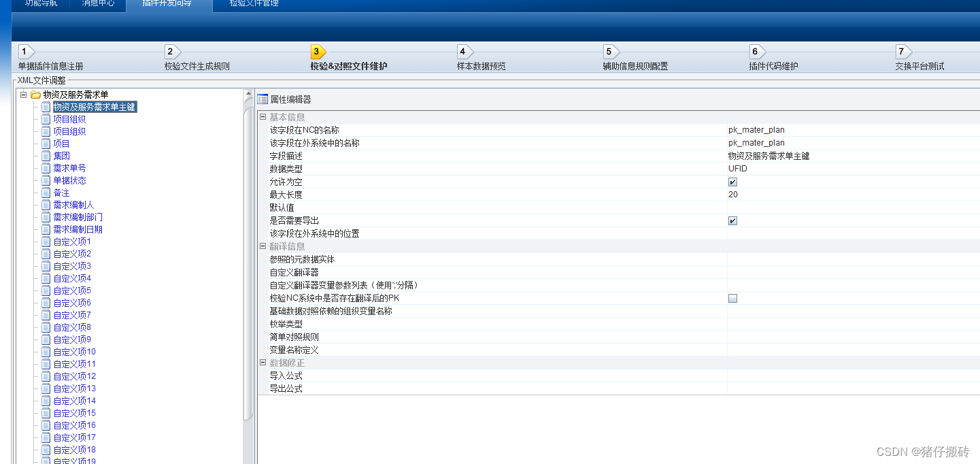The image size is (980, 464).
Task: Collapse the 基本信息 section
Action: click(262, 116)
